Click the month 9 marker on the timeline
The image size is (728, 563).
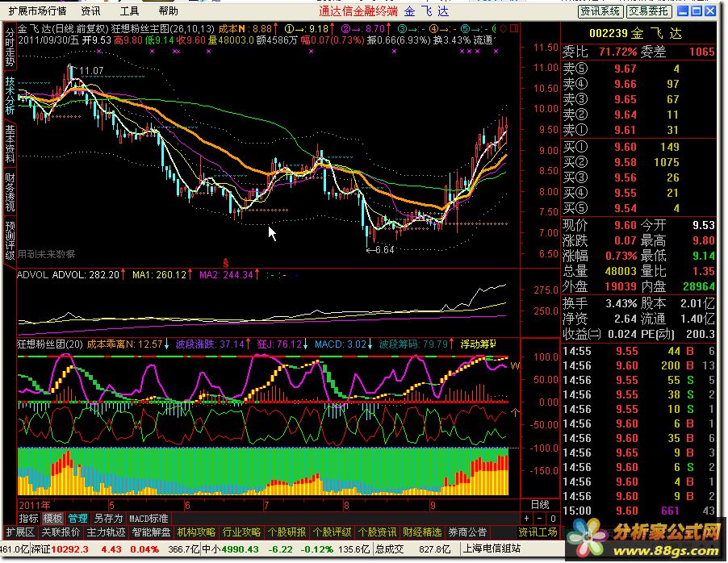point(433,505)
